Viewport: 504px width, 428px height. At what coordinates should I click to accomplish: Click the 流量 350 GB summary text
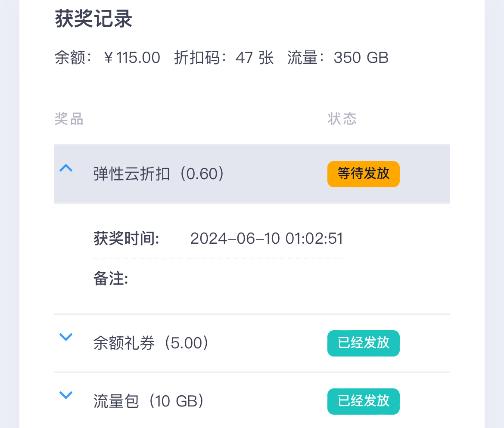point(338,58)
